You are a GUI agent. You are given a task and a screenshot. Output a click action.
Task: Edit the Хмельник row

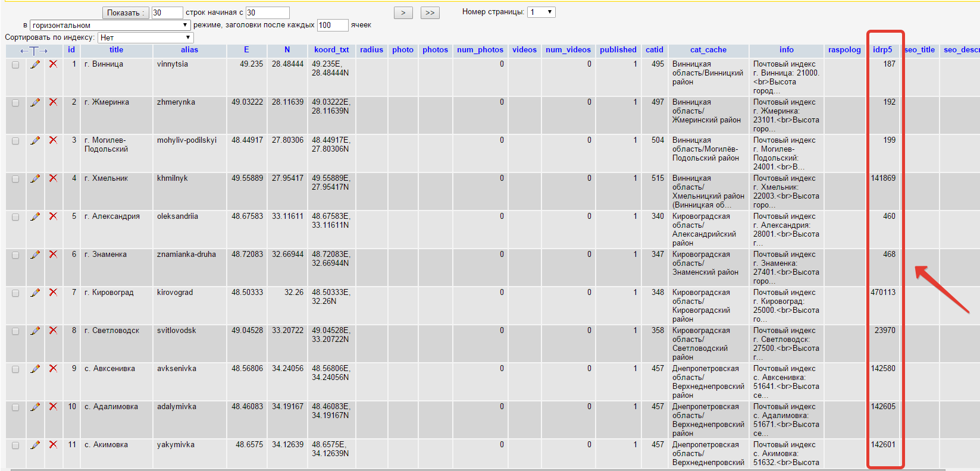click(35, 178)
